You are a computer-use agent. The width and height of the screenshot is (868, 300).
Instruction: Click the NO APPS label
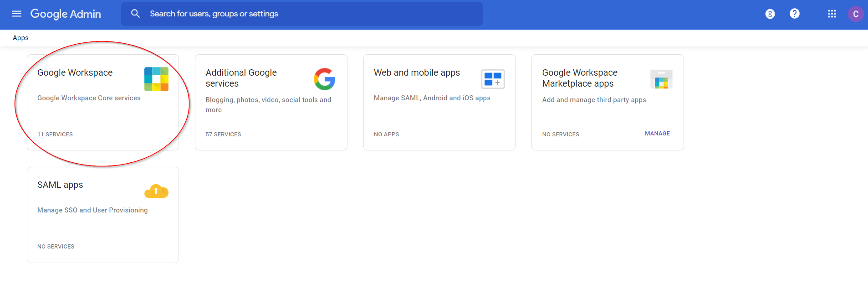pyautogui.click(x=386, y=134)
